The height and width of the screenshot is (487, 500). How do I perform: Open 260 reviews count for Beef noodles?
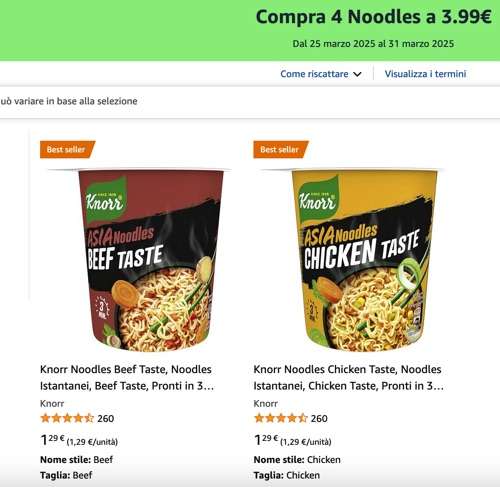coord(106,418)
